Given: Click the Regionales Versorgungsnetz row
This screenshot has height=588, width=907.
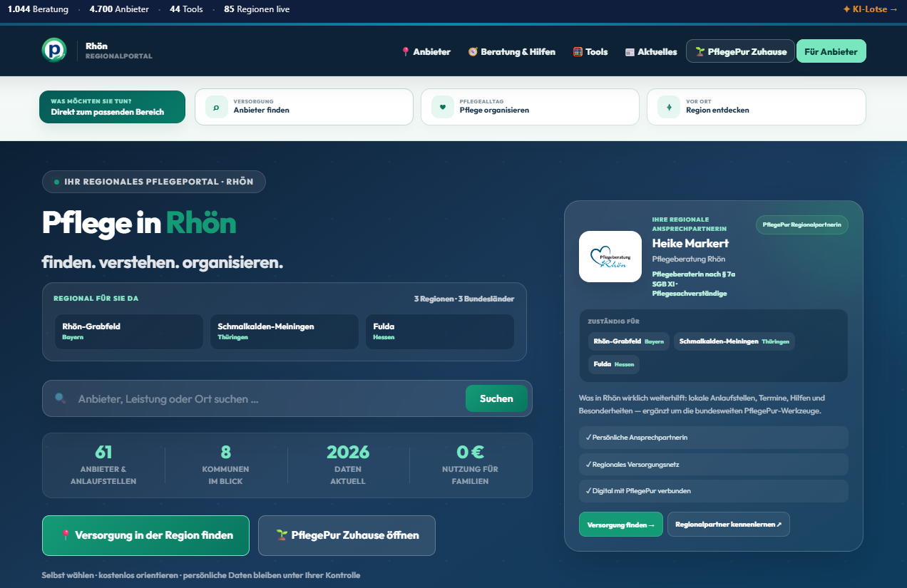Looking at the screenshot, I should point(714,464).
